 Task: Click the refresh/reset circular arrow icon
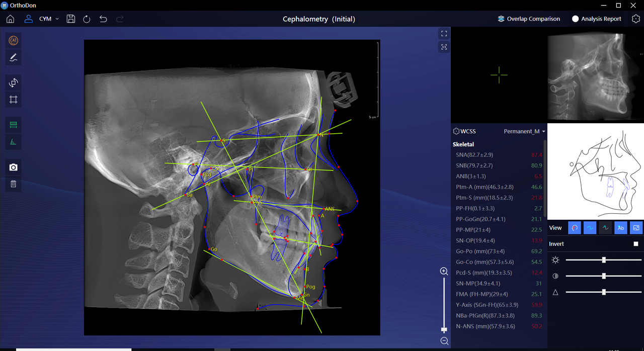click(87, 19)
